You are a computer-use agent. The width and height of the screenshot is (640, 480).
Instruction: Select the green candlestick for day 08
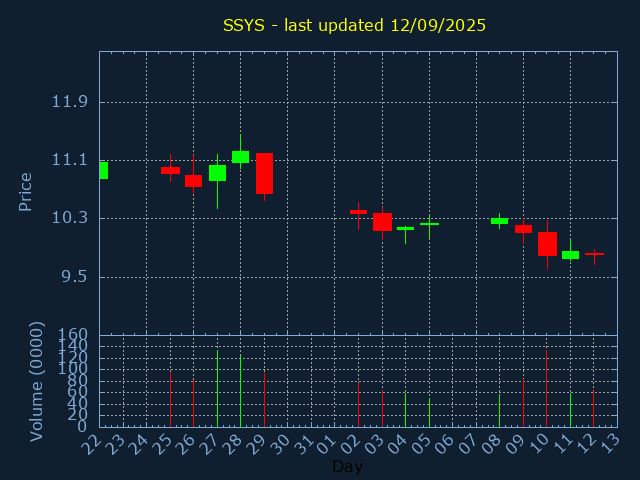[x=500, y=221]
